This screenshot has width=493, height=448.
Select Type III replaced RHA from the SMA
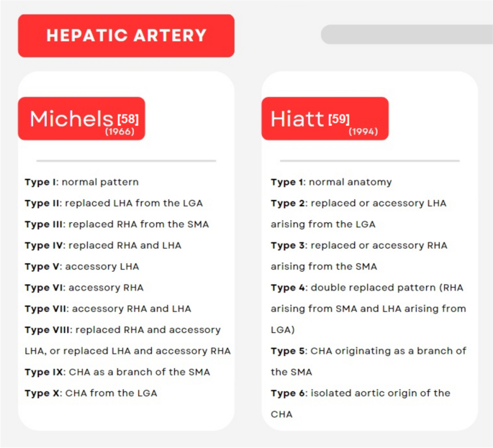pos(117,224)
